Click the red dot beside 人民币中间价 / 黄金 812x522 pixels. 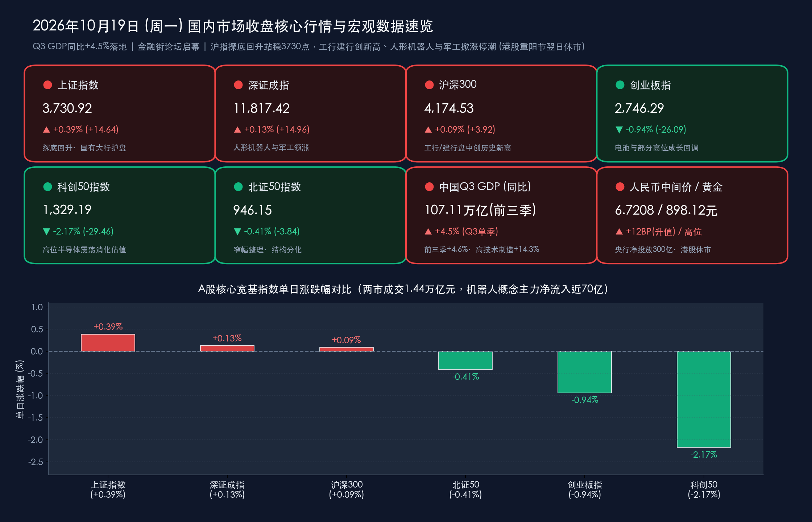[x=620, y=187]
